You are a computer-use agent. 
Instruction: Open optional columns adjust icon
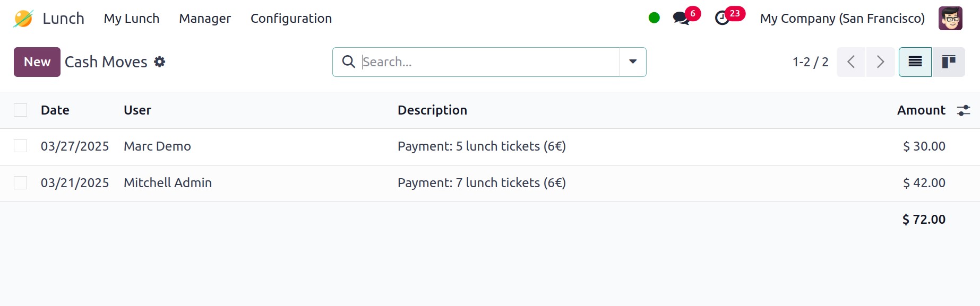(963, 110)
